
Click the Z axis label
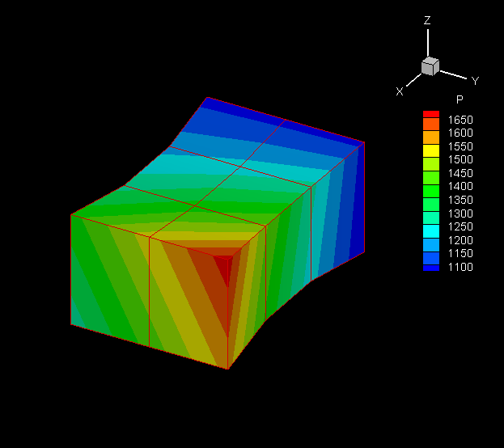[427, 20]
